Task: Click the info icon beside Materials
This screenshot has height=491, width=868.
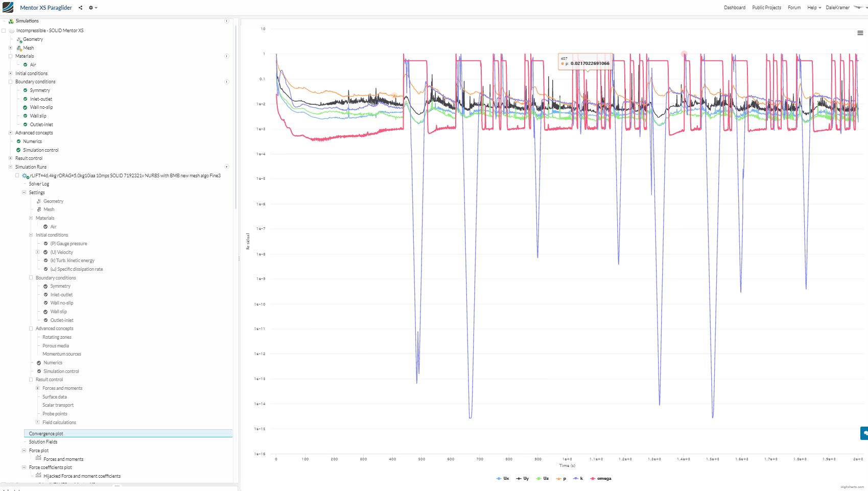Action: [226, 56]
